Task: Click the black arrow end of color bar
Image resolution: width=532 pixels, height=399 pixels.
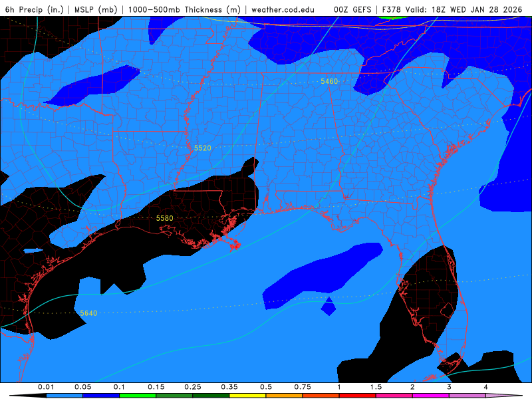Action: click(28, 396)
